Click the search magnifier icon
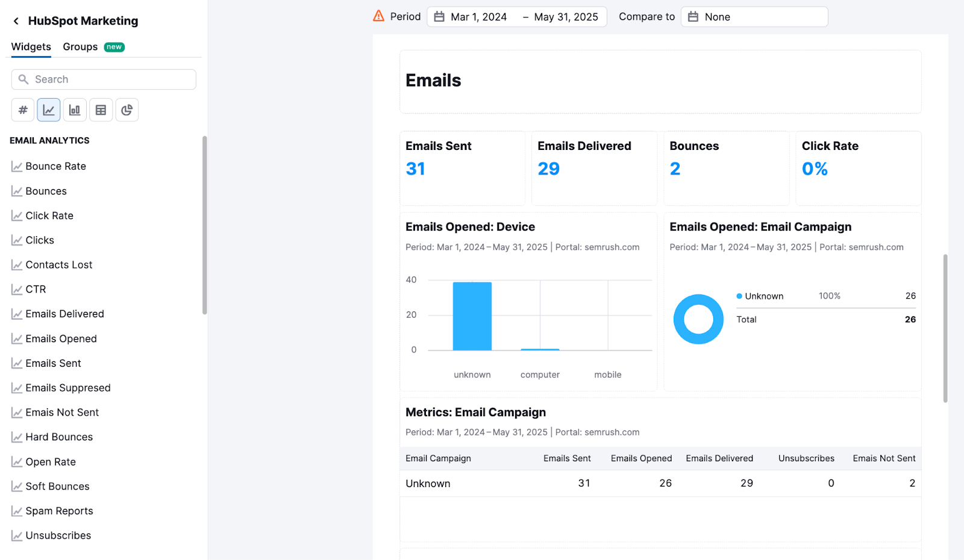964x560 pixels. 23,79
